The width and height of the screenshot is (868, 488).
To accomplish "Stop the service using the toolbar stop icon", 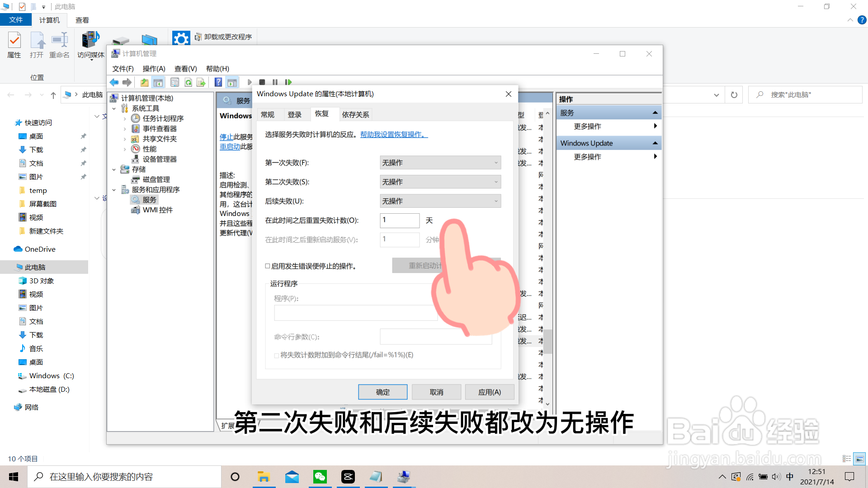I will 262,82.
